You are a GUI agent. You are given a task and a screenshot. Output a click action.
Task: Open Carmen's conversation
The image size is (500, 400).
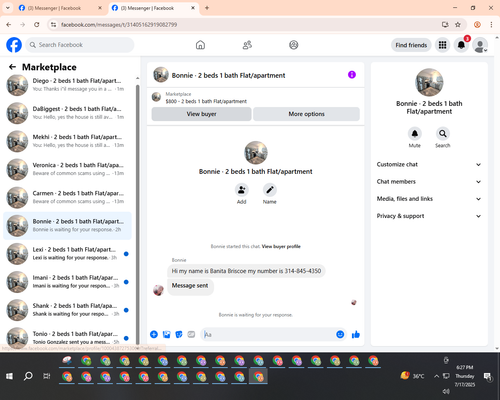[x=67, y=197]
